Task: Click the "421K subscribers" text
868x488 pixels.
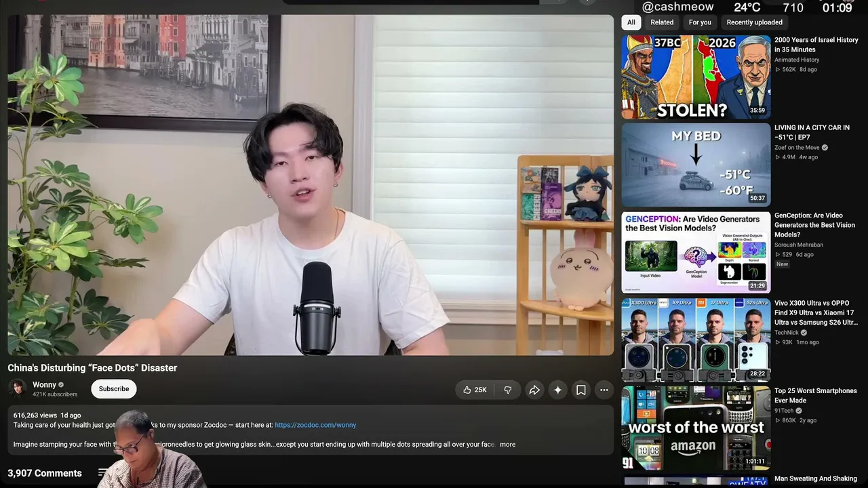Action: (55, 394)
